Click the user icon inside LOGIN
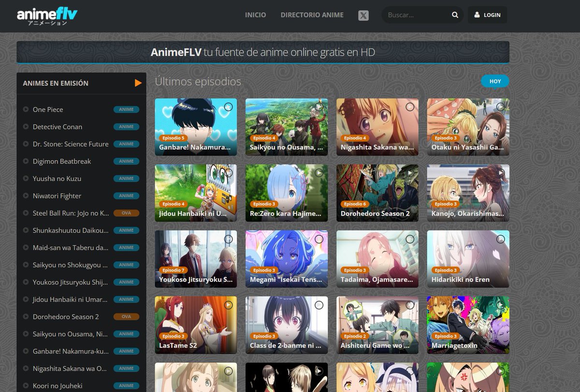Screen dimensions: 580x392 (x=477, y=15)
